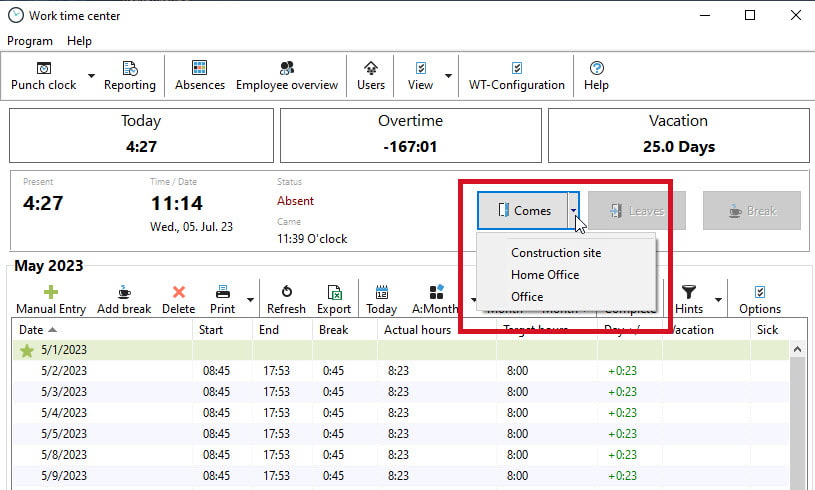Click the View toolbar icon
This screenshot has height=490, width=815.
(420, 76)
